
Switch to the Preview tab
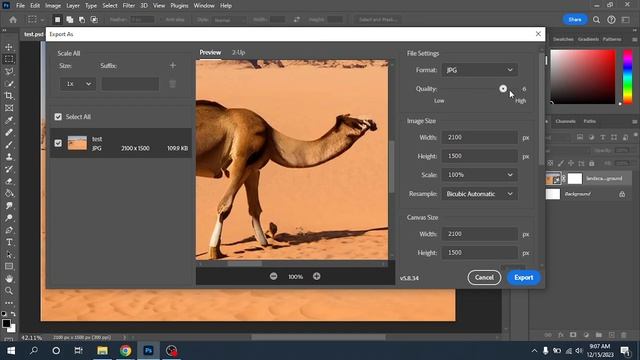point(210,52)
